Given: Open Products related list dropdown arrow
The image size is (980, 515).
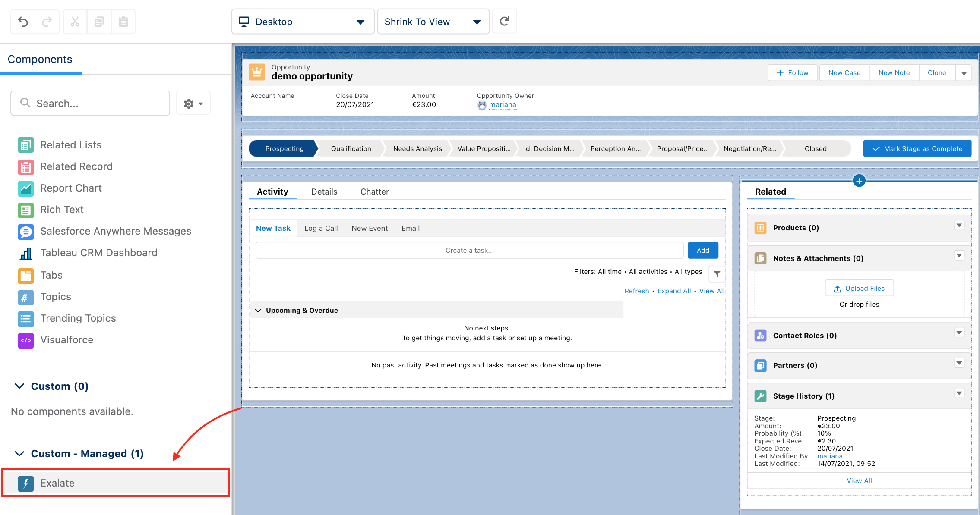Looking at the screenshot, I should point(959,226).
